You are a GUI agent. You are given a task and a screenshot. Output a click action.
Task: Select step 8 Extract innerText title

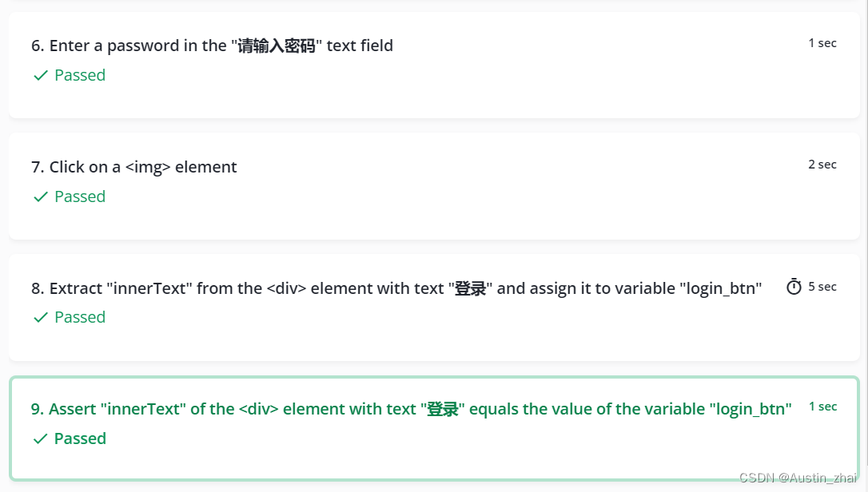click(x=396, y=288)
